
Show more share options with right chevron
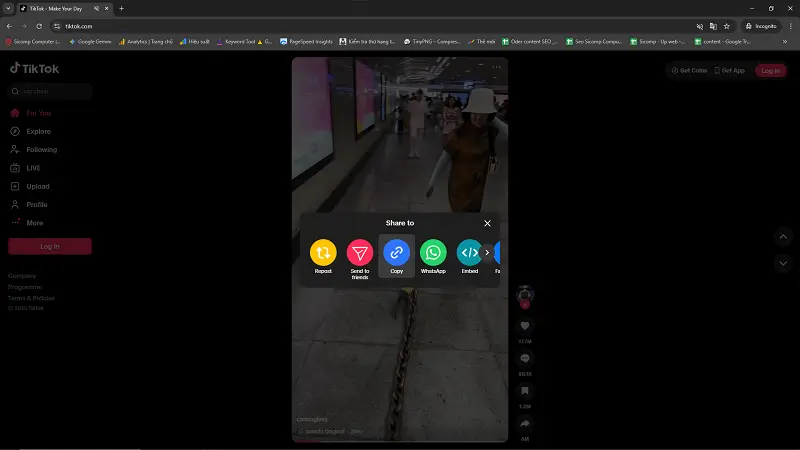pos(487,253)
